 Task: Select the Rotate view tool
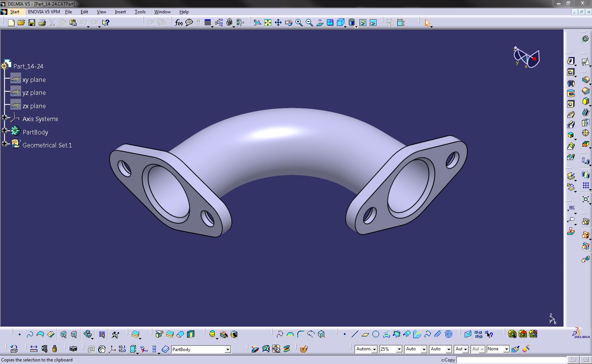(x=289, y=23)
